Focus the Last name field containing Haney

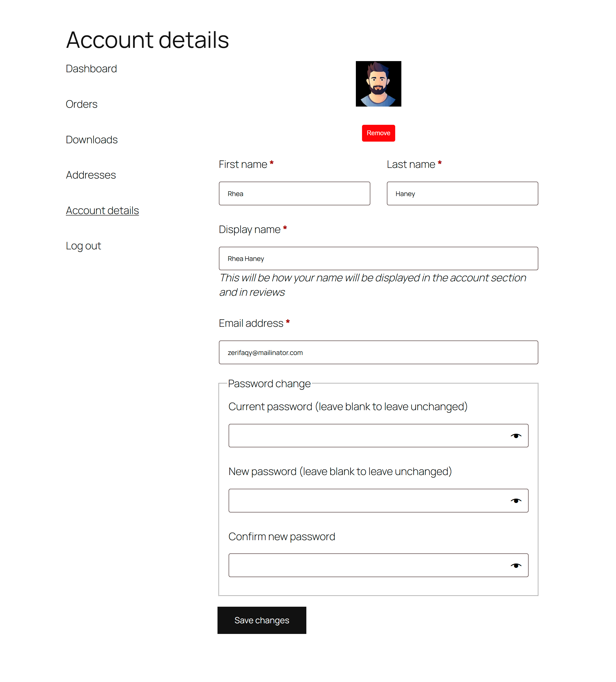462,193
